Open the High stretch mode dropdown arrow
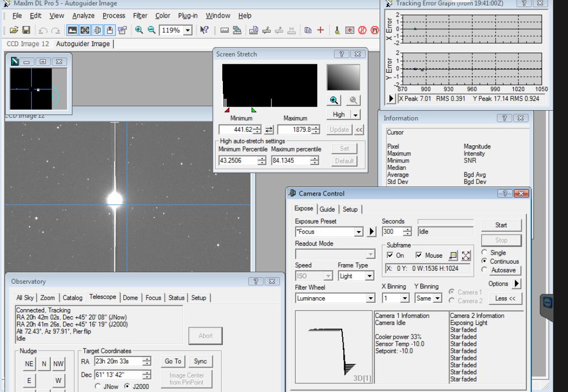Image resolution: width=568 pixels, height=392 pixels. pyautogui.click(x=356, y=115)
